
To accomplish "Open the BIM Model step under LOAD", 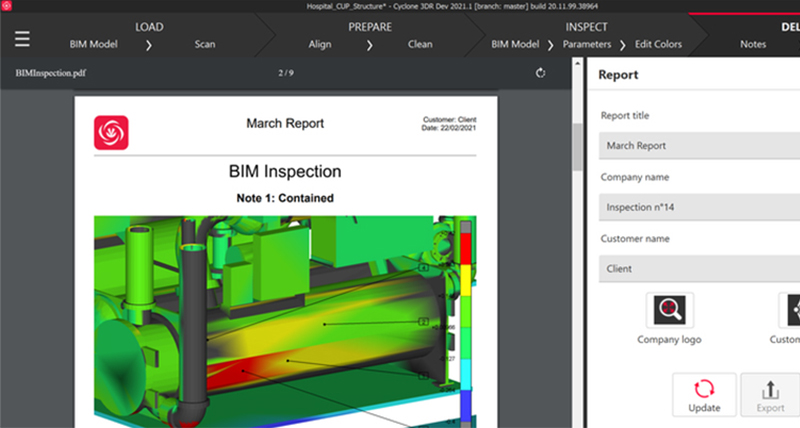I will pyautogui.click(x=94, y=45).
